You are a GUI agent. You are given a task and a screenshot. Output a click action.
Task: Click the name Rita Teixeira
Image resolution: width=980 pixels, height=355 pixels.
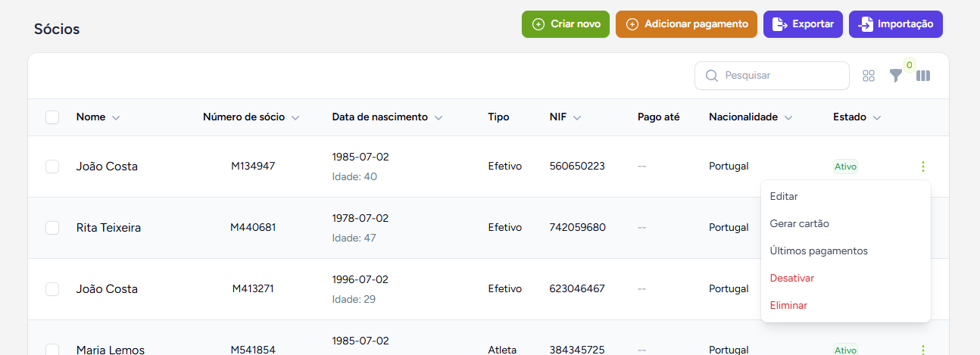pos(108,228)
